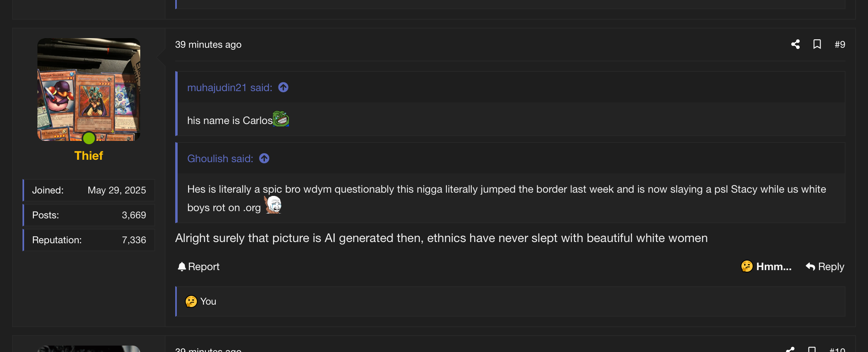Jump to muhajudin21's quoted post arrow
Viewport: 868px width, 352px height.
coord(283,87)
